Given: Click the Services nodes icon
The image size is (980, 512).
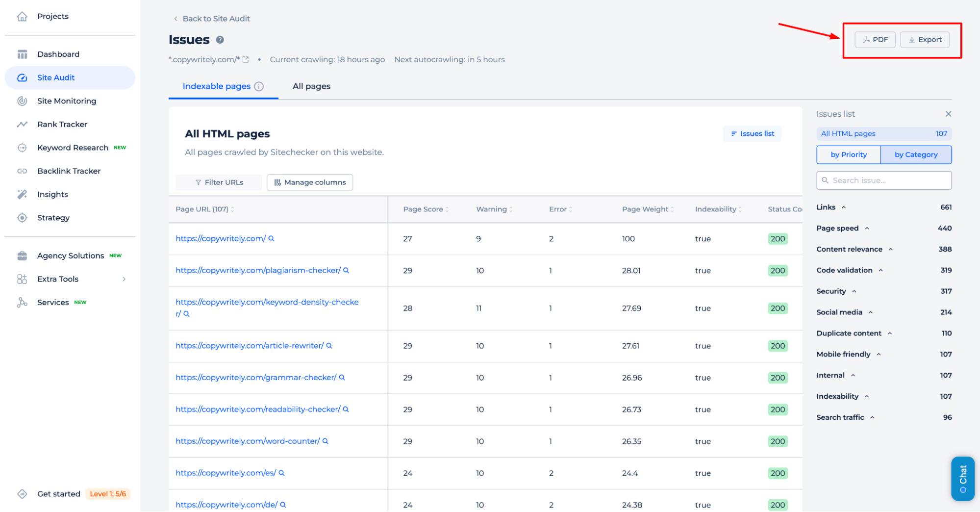Looking at the screenshot, I should tap(22, 303).
